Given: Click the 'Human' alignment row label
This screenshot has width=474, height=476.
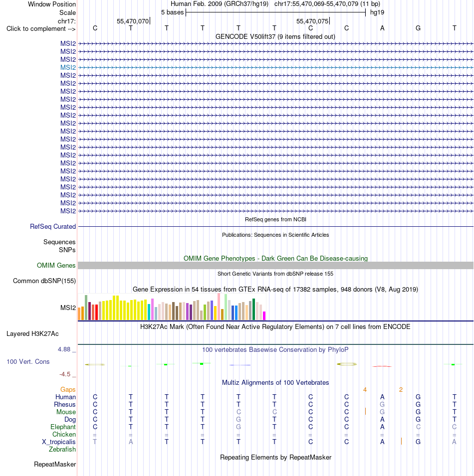Looking at the screenshot, I should [x=65, y=397].
